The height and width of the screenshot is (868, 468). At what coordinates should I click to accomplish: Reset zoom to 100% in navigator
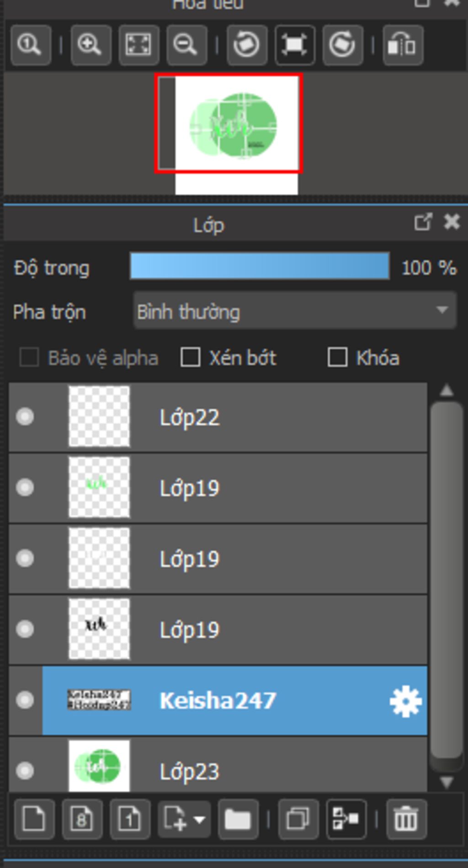[30, 45]
